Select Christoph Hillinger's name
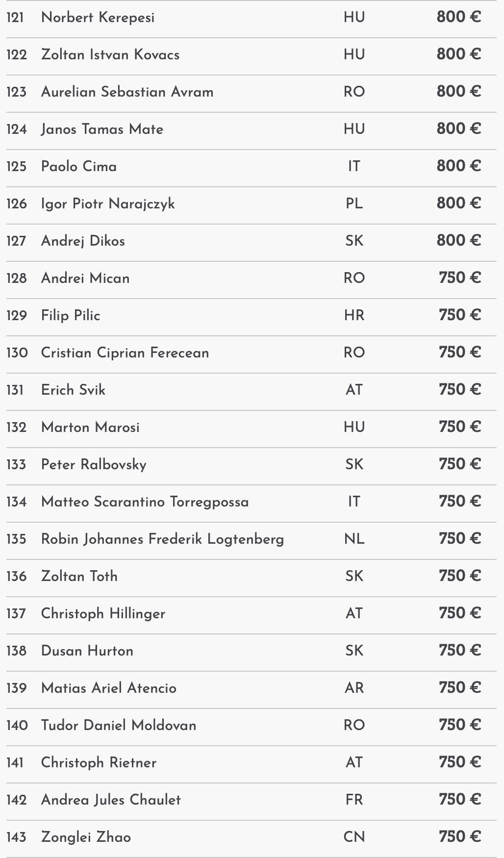 click(x=103, y=613)
